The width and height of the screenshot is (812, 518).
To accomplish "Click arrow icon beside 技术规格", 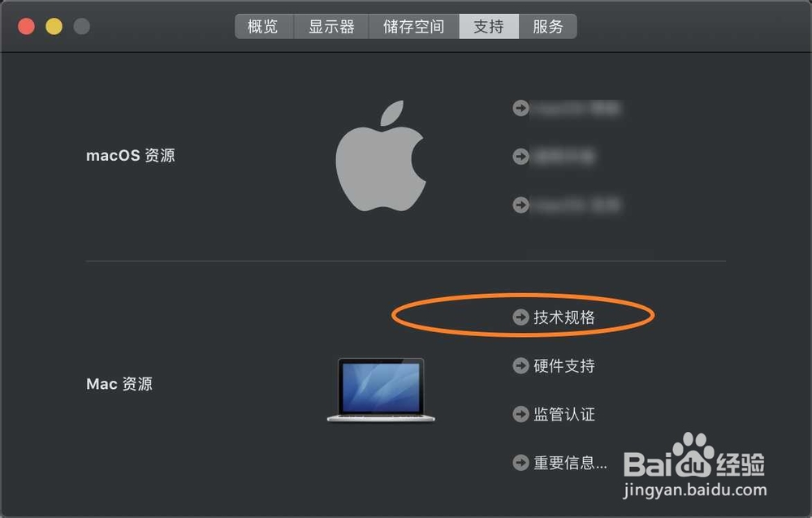I will pyautogui.click(x=520, y=317).
